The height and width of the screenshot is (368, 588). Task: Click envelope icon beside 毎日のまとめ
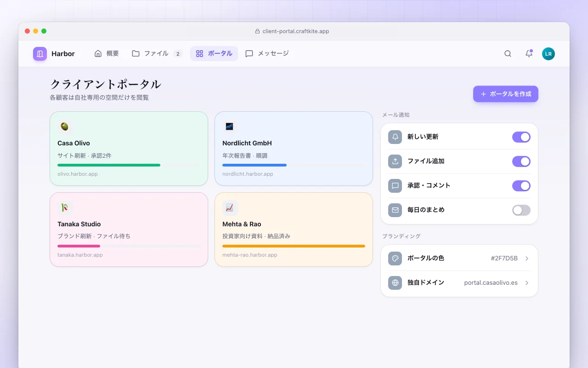click(x=395, y=210)
